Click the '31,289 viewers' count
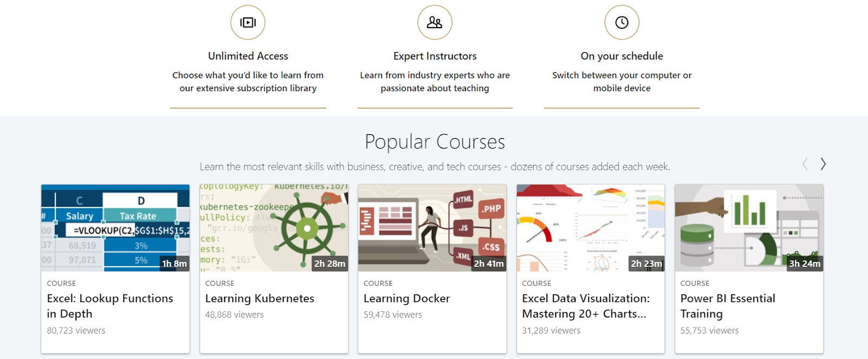 click(x=551, y=330)
